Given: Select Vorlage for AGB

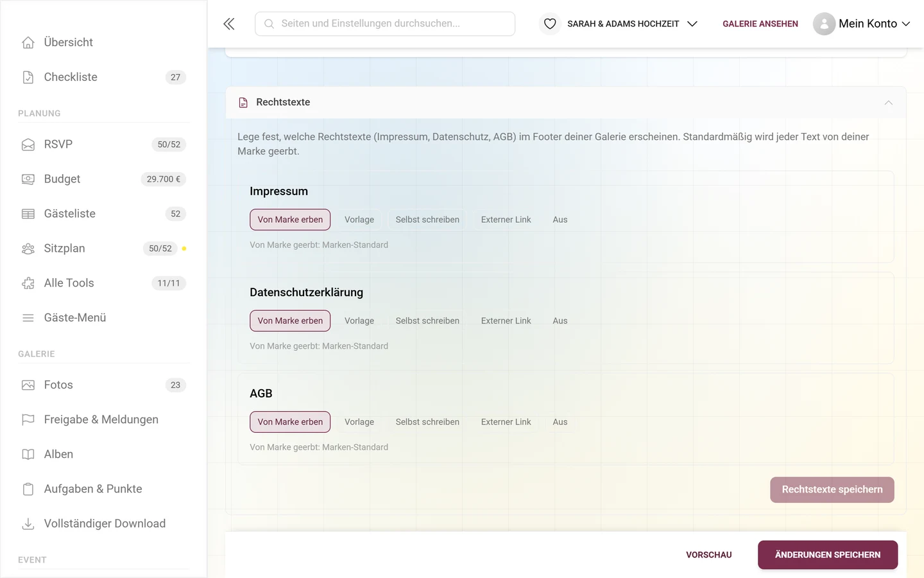Looking at the screenshot, I should [x=359, y=422].
